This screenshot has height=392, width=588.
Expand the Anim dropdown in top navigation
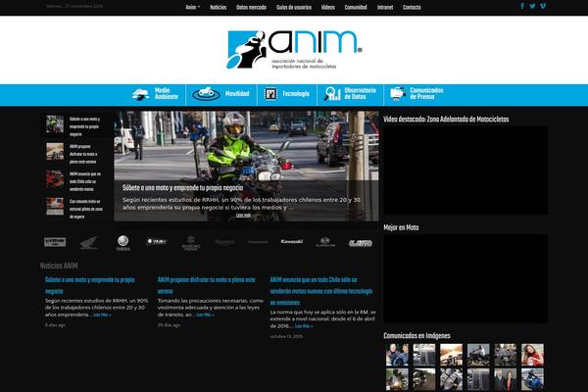tap(193, 7)
